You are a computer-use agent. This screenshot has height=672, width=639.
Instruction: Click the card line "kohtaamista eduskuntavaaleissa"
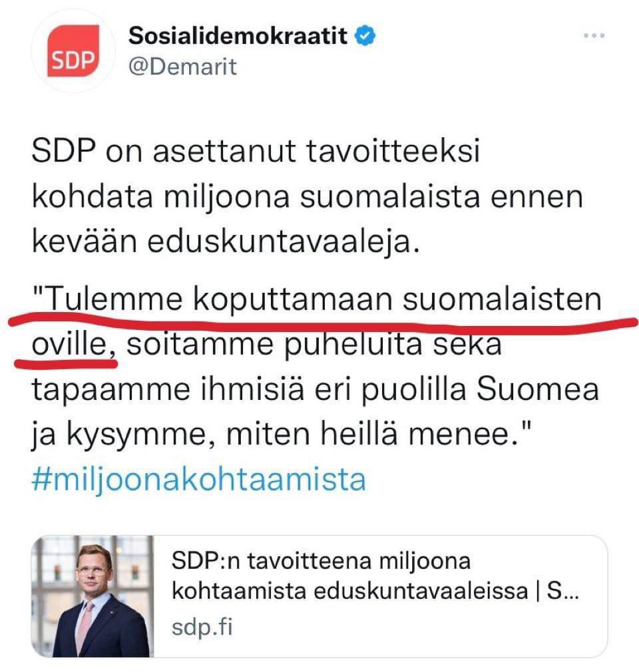pyautogui.click(x=349, y=591)
